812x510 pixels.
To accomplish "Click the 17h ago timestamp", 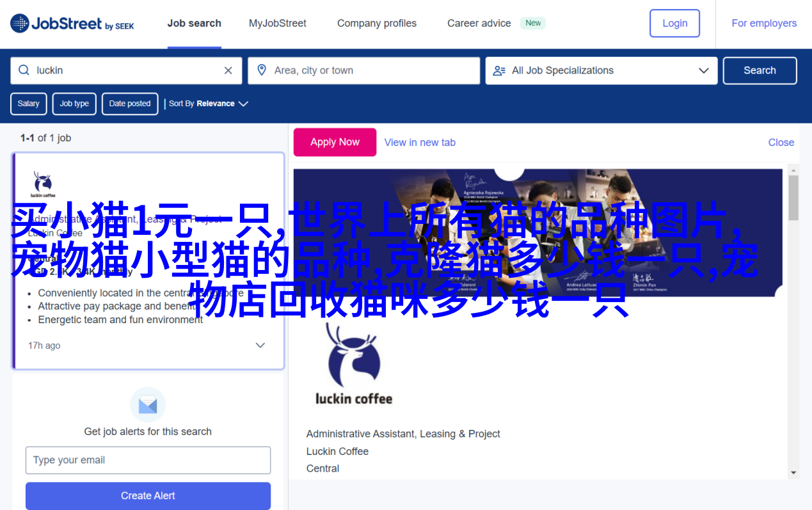I will tap(44, 346).
